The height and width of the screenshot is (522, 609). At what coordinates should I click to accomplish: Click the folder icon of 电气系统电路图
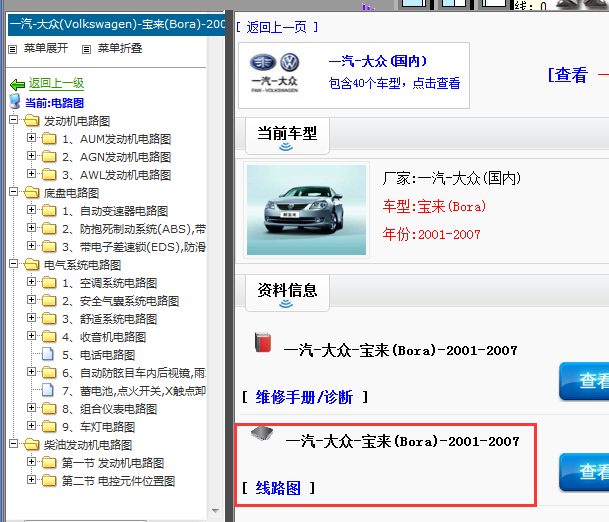(32, 264)
